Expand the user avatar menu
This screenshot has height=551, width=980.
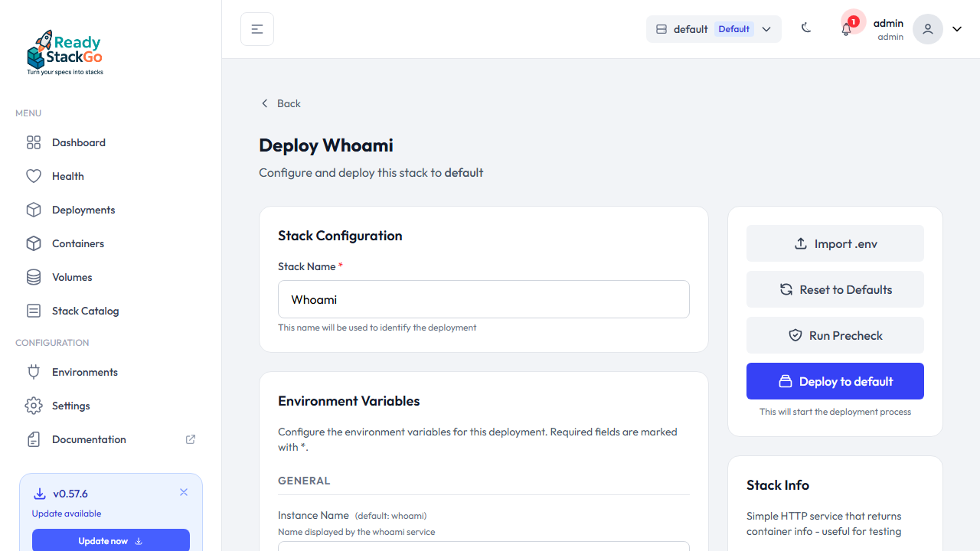coord(927,29)
